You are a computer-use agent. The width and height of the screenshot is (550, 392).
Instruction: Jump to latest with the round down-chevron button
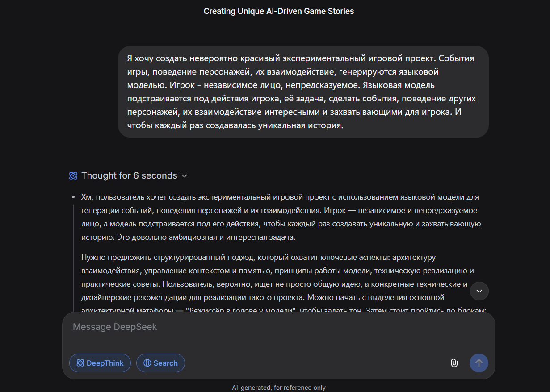[x=479, y=291]
